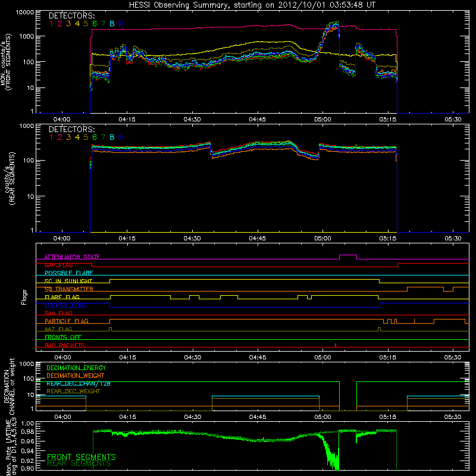
Task: Select detector 7 in the front segments legend
Action: [x=103, y=24]
